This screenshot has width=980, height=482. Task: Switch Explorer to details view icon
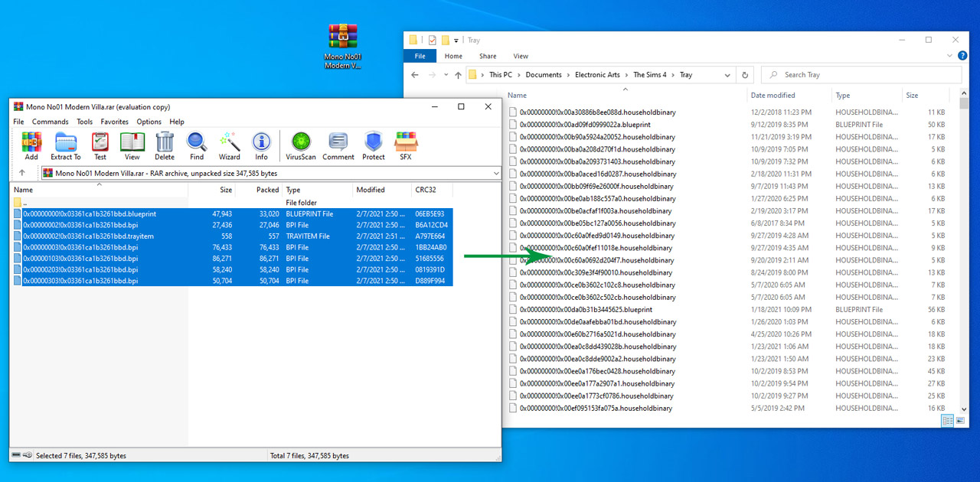click(x=948, y=421)
